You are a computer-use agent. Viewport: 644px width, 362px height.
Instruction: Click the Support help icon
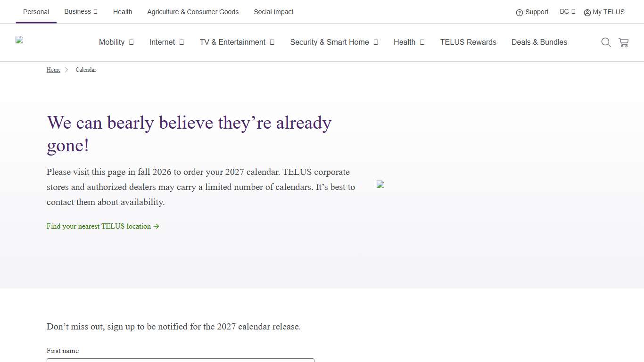(520, 13)
